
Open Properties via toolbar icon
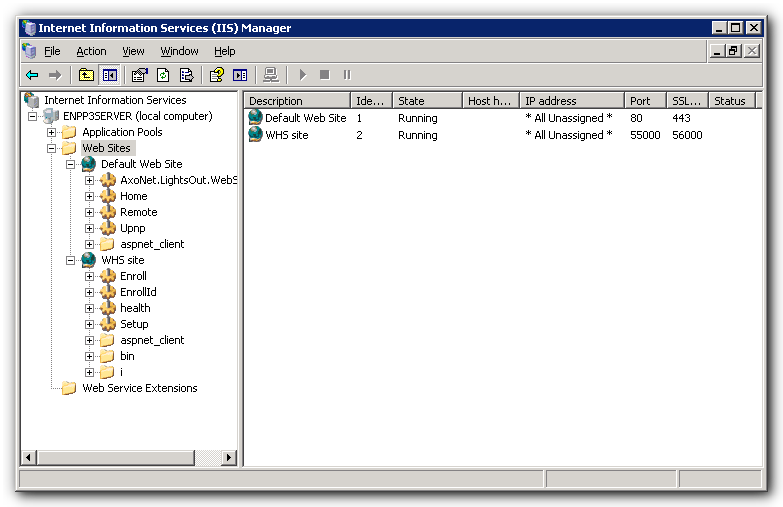[x=139, y=75]
